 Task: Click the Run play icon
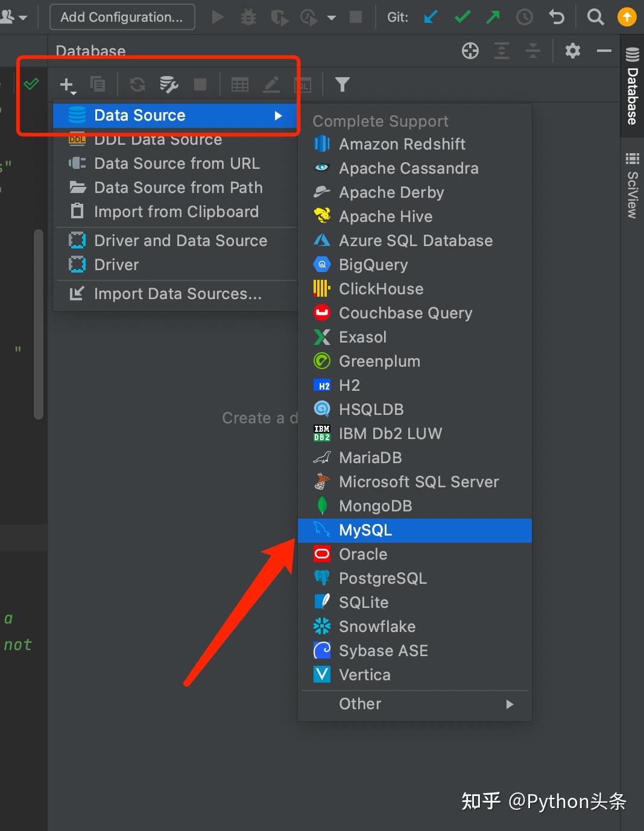pyautogui.click(x=218, y=17)
